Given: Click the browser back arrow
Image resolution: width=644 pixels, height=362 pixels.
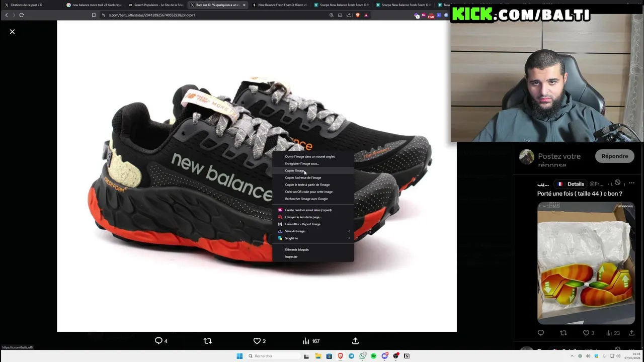Looking at the screenshot, I should (x=7, y=15).
